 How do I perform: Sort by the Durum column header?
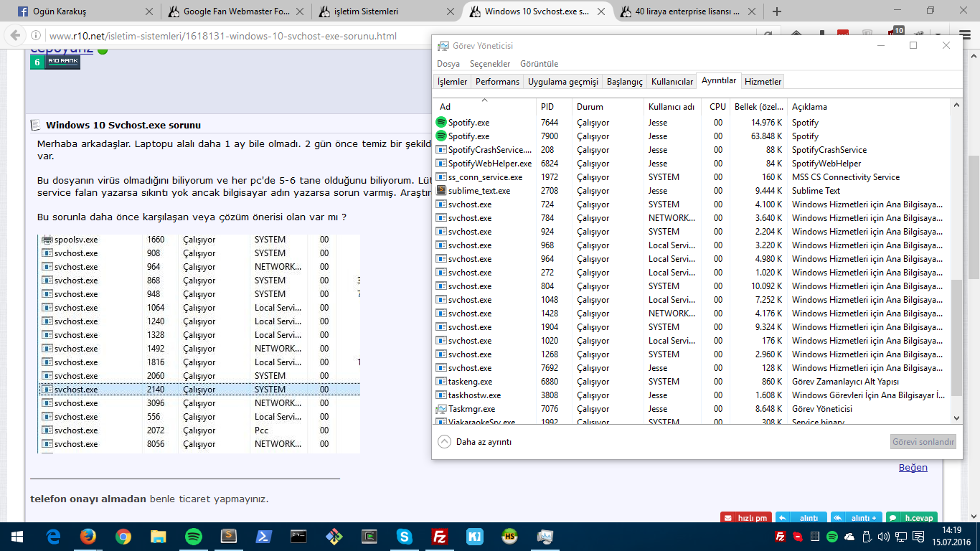click(x=608, y=106)
